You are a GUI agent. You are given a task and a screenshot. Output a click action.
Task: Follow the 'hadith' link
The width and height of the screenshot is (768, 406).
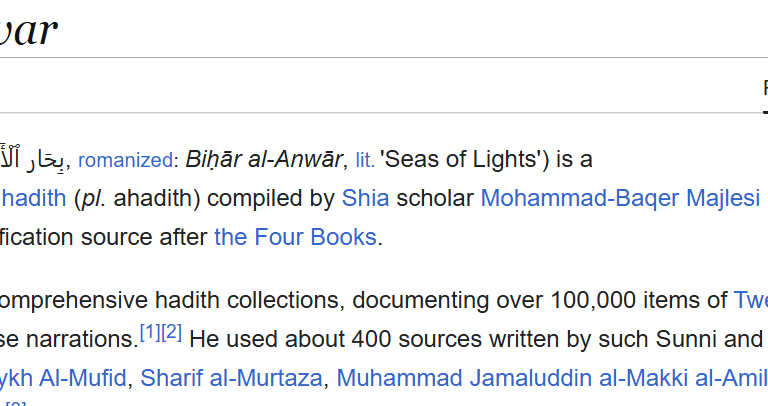(33, 198)
